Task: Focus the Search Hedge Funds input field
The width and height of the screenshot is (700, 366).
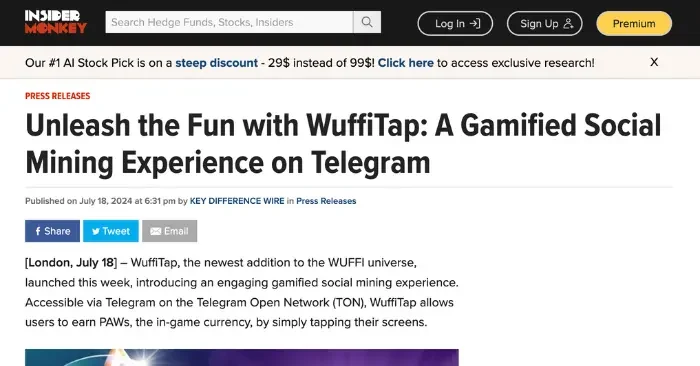Action: coord(229,22)
